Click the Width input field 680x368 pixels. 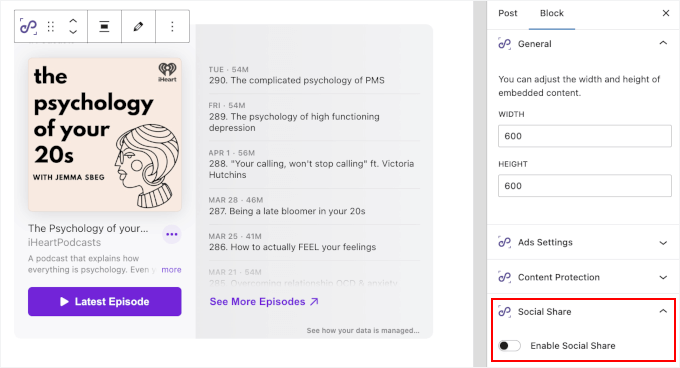tap(584, 136)
